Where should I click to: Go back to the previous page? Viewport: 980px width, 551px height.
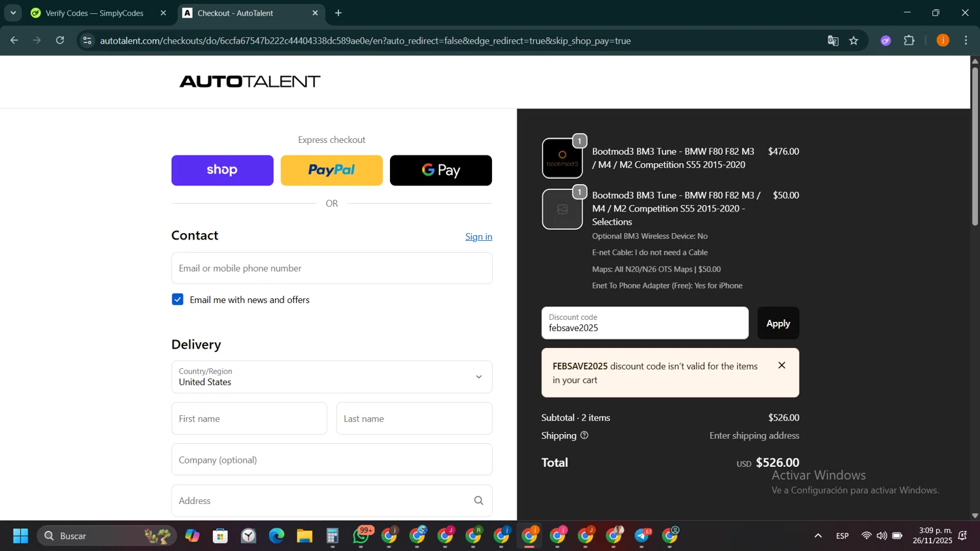tap(14, 40)
